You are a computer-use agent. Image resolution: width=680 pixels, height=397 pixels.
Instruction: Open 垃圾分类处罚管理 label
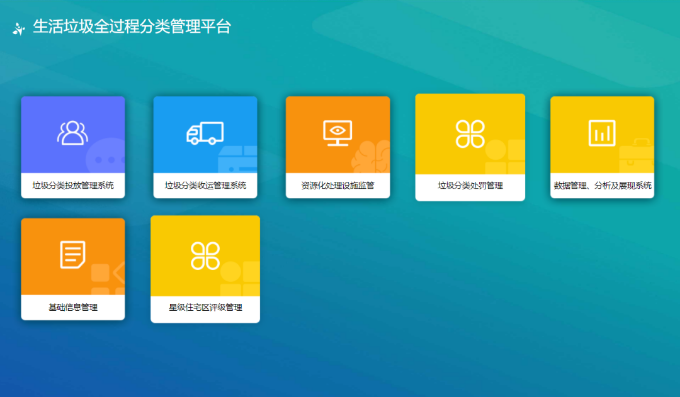coord(470,185)
